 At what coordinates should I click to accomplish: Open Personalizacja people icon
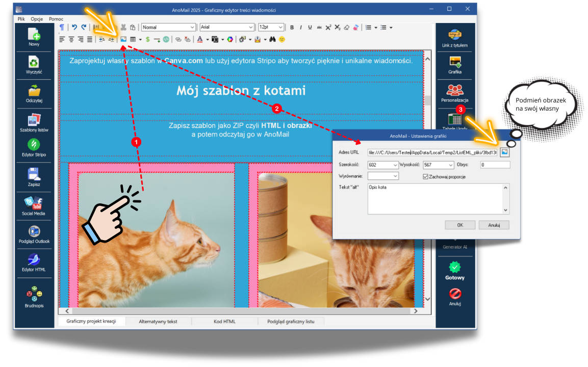point(454,90)
